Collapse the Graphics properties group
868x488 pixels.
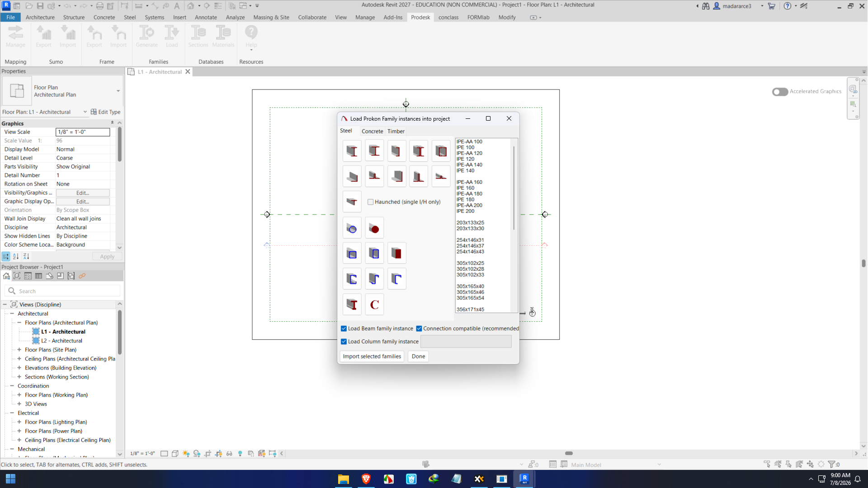[113, 123]
